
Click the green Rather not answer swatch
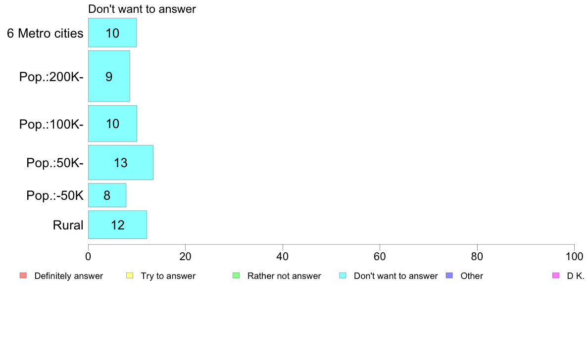(236, 275)
